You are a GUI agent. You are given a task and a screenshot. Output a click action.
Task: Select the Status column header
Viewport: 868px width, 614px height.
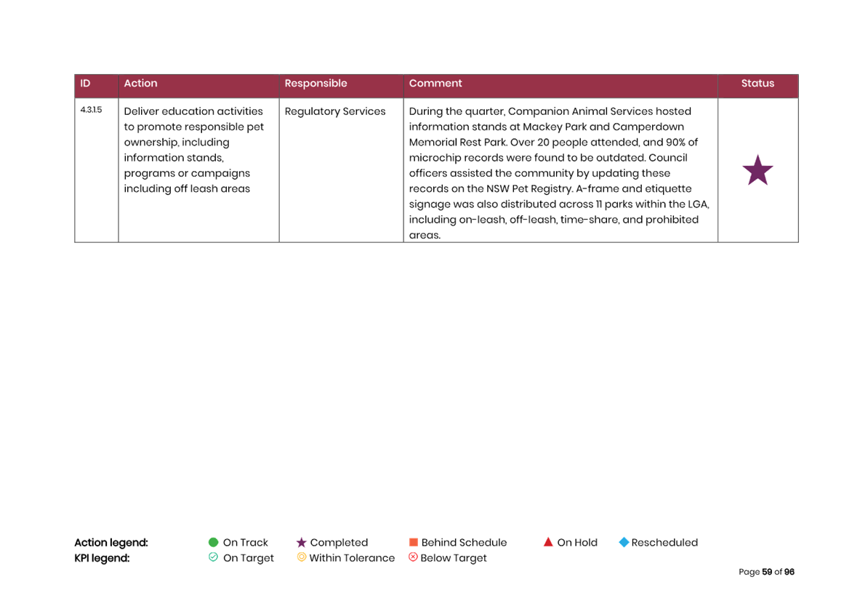(758, 84)
